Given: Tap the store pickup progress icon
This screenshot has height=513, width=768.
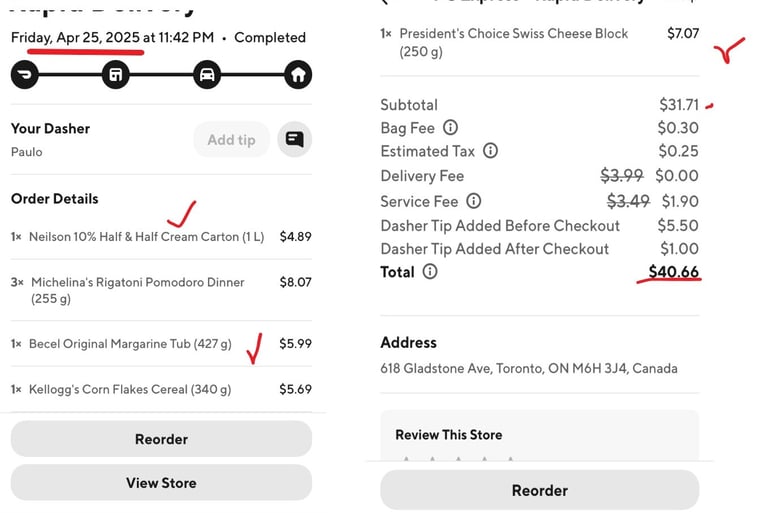Looking at the screenshot, I should coord(116,75).
